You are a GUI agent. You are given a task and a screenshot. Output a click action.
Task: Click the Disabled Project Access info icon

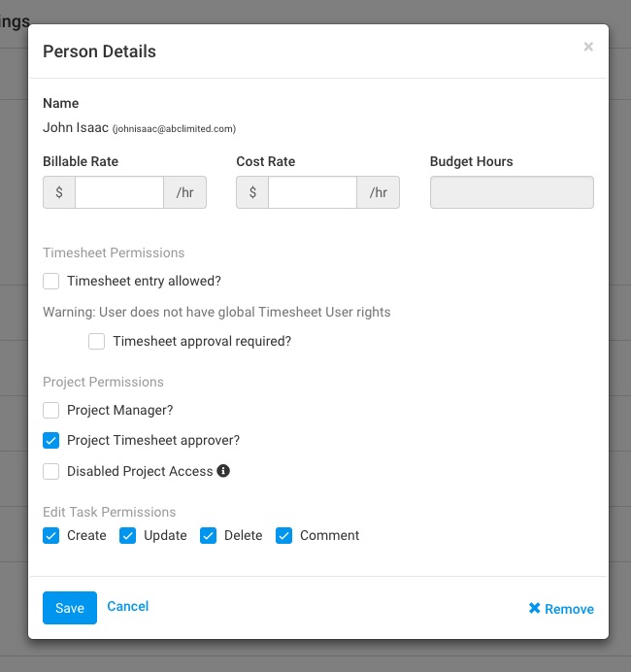coord(223,471)
